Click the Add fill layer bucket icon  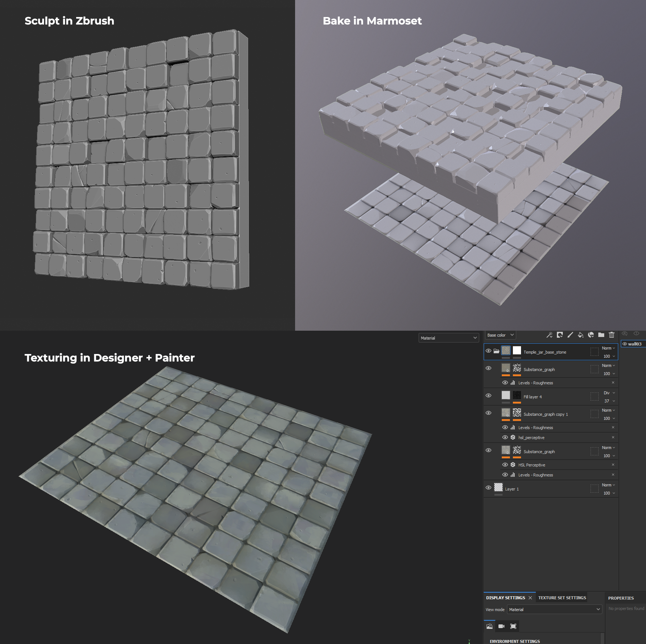coord(581,335)
